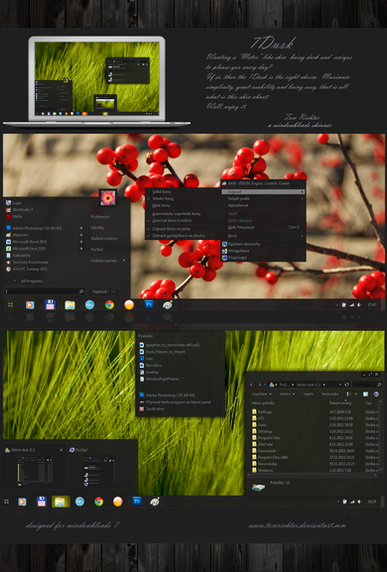Go back with the Explorer back arrow

[251, 384]
